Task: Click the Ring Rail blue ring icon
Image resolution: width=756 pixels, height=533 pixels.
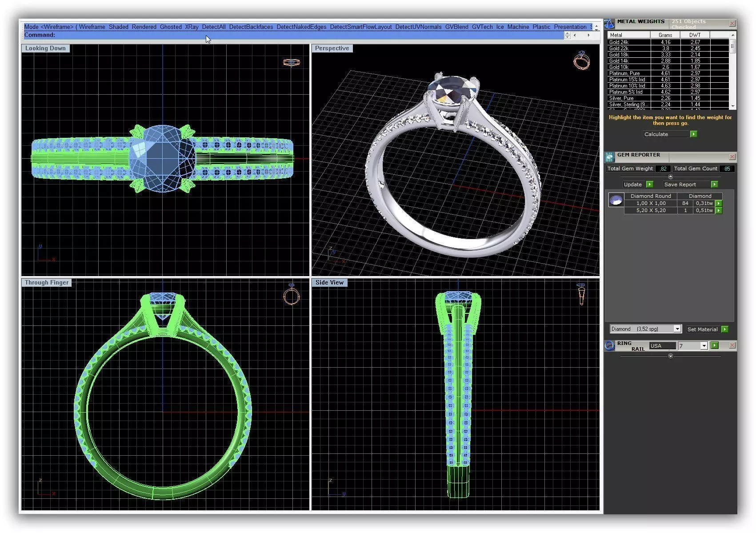Action: tap(609, 345)
